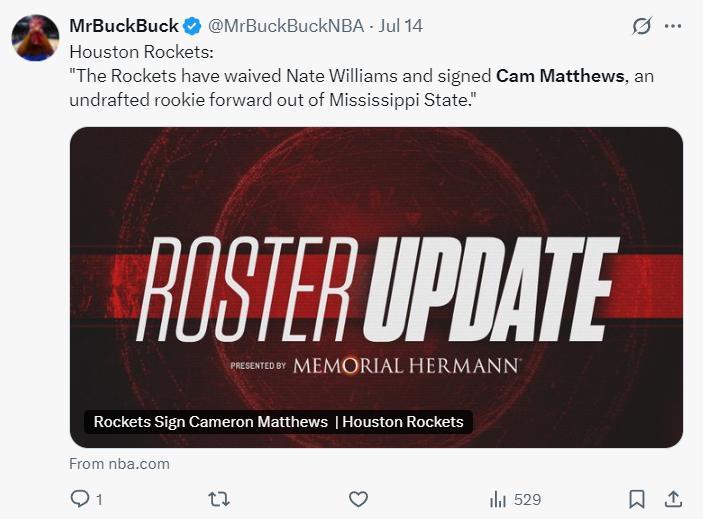Click the views bar chart icon
This screenshot has width=703, height=519.
point(497,499)
